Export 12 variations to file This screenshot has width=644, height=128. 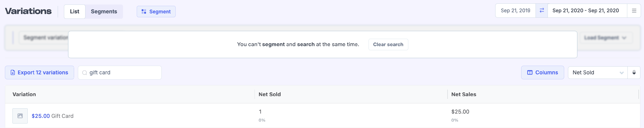[x=43, y=73]
